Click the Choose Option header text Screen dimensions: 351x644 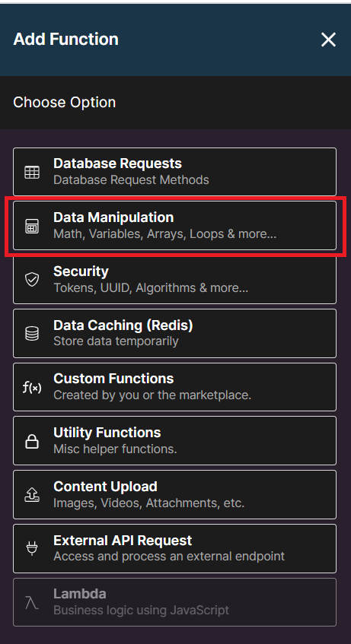point(65,103)
